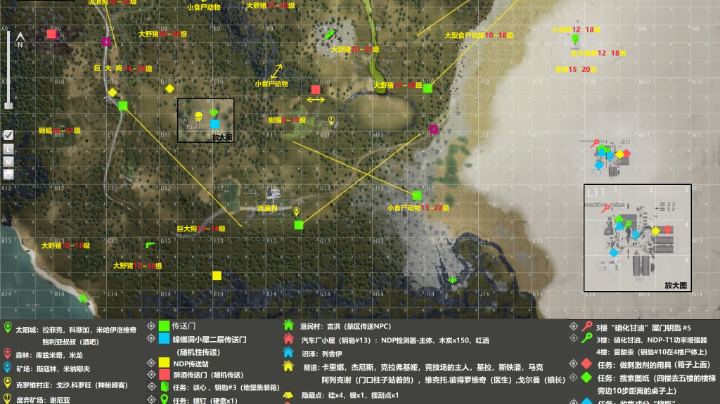Click the yellow house icon for 隧道

[288, 366]
